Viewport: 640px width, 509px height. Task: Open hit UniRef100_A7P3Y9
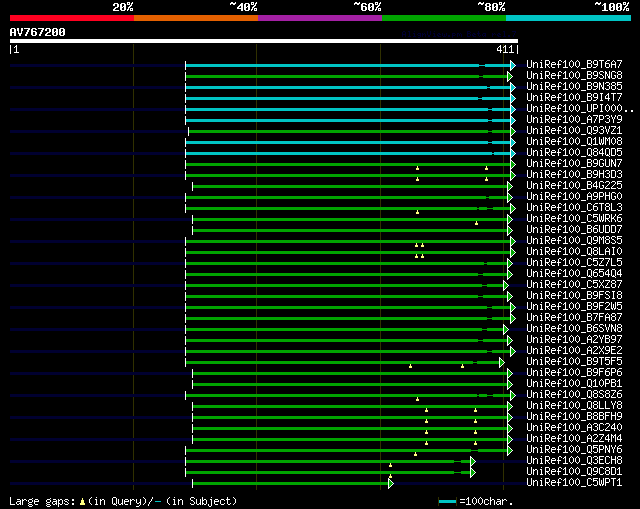(x=574, y=120)
